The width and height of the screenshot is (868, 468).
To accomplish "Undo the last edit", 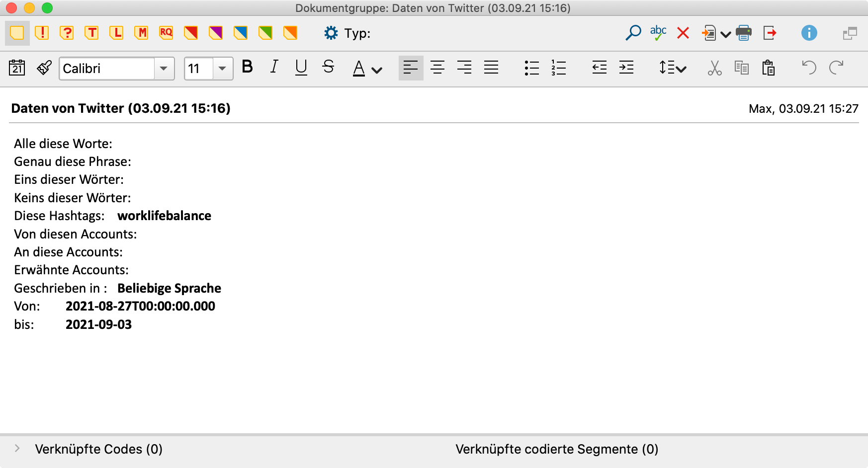I will 809,68.
